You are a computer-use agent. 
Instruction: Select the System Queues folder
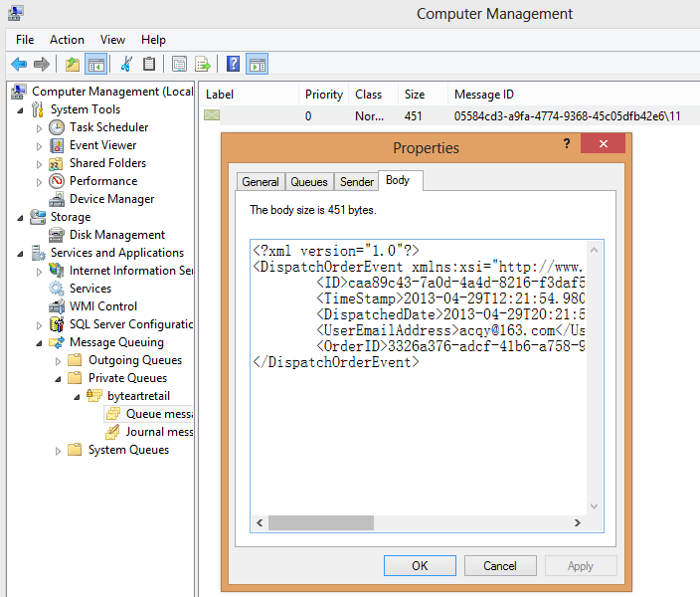(x=128, y=450)
